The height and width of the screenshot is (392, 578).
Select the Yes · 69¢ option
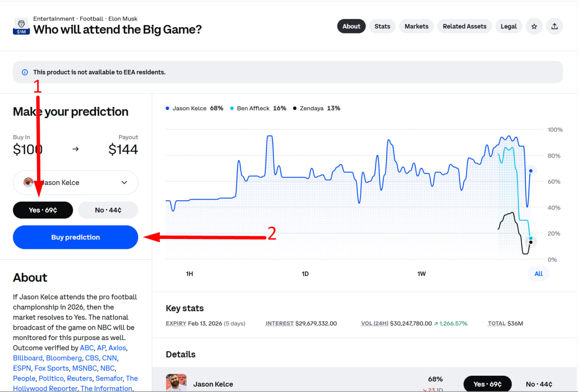click(43, 210)
